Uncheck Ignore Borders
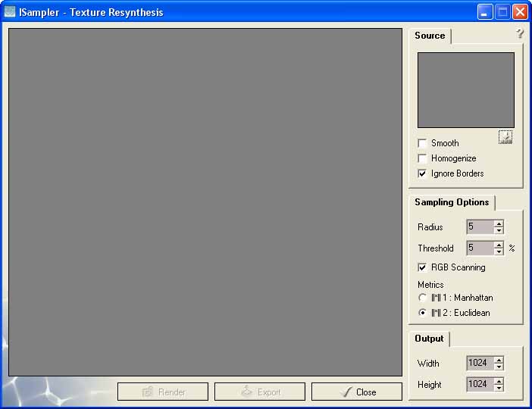532x409 pixels. pyautogui.click(x=422, y=173)
